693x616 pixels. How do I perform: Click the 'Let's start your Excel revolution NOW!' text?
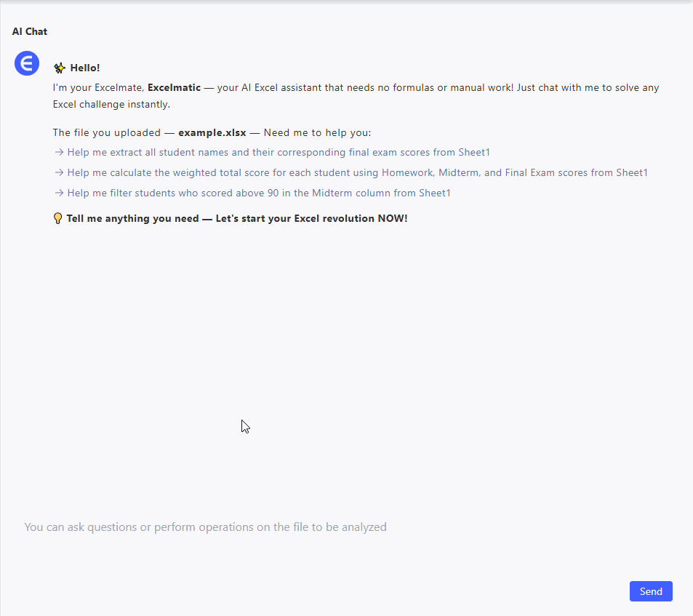click(311, 218)
